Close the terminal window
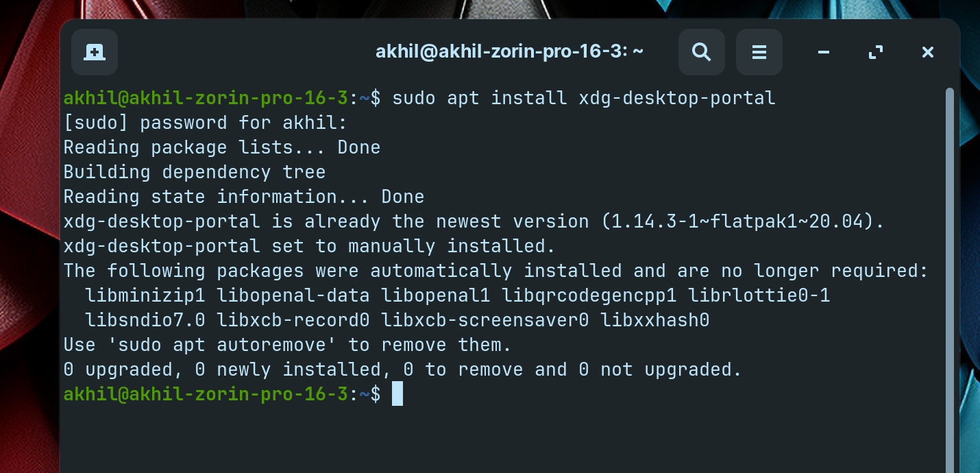The image size is (980, 473). pos(927,52)
